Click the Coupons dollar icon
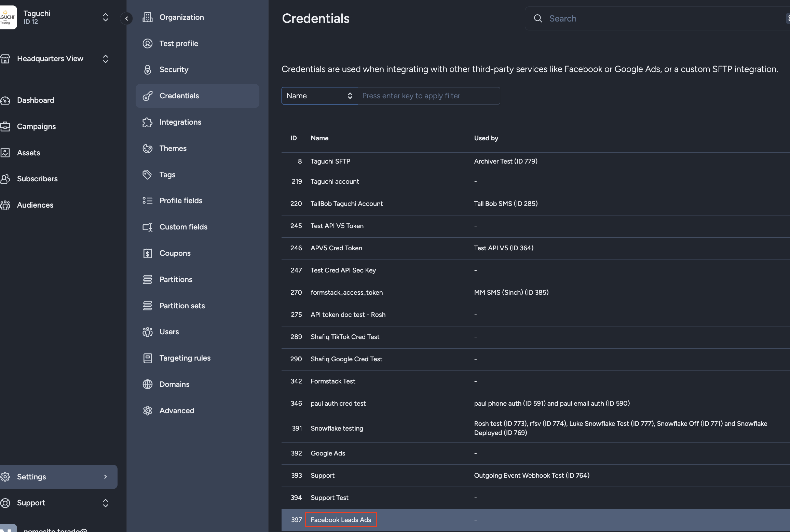This screenshot has width=790, height=532. click(x=147, y=253)
